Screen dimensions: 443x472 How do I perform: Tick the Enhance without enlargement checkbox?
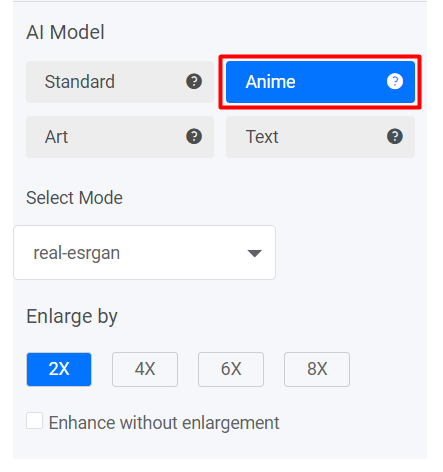34,420
